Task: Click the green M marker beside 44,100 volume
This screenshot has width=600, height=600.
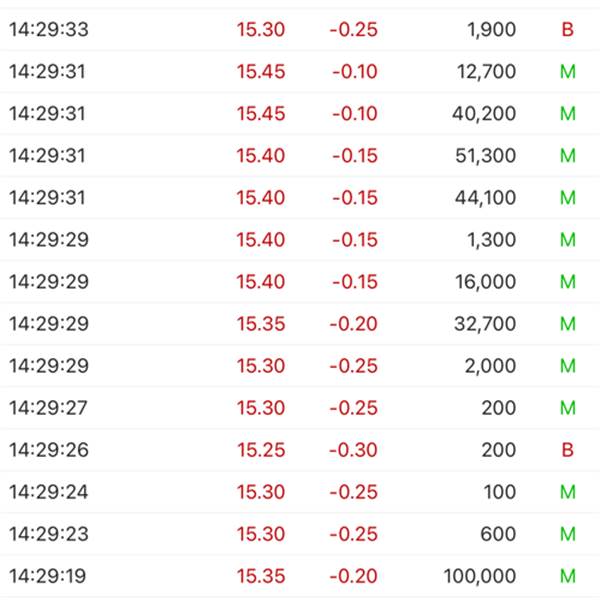Action: point(567,198)
